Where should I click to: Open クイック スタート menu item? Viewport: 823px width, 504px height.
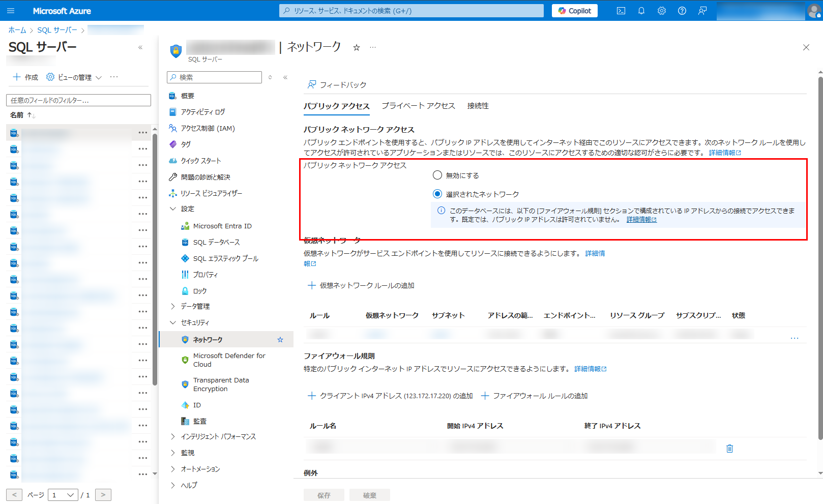pos(201,161)
